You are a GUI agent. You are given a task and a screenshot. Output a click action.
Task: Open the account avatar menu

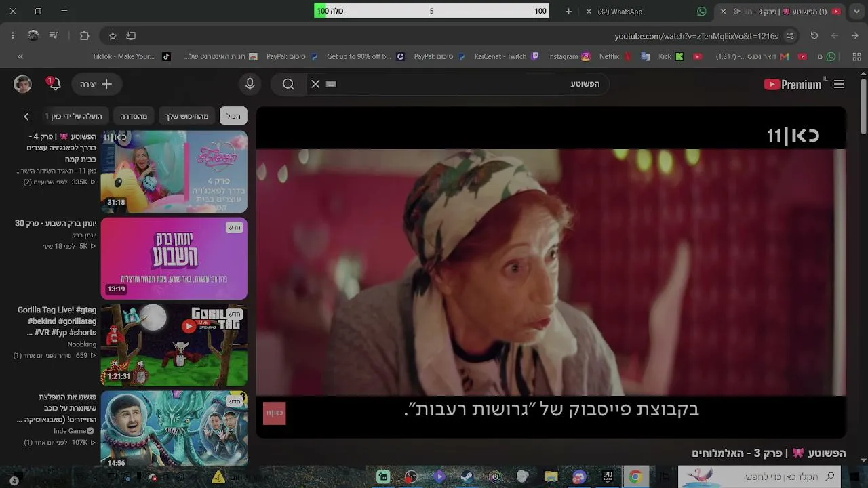click(22, 84)
